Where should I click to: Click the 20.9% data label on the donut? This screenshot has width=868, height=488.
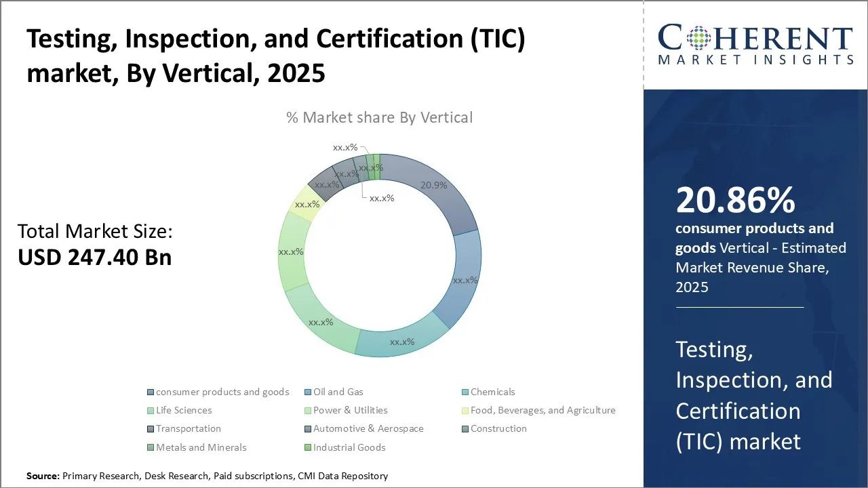coord(433,185)
